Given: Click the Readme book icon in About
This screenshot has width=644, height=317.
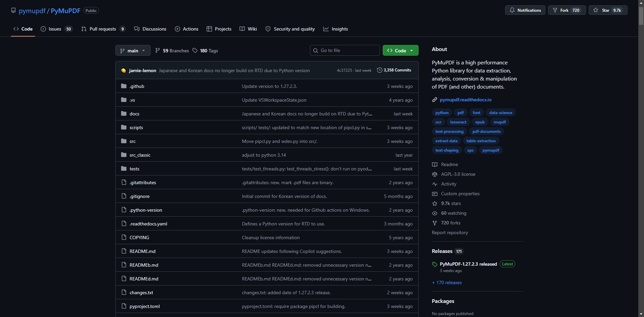Looking at the screenshot, I should coord(435,164).
